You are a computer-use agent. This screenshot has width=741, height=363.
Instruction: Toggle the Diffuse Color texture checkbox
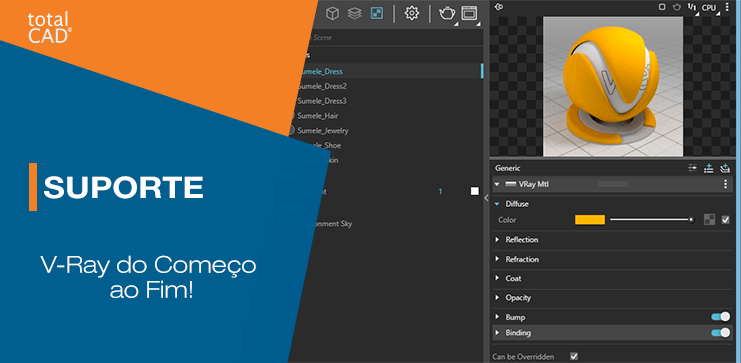(x=725, y=219)
